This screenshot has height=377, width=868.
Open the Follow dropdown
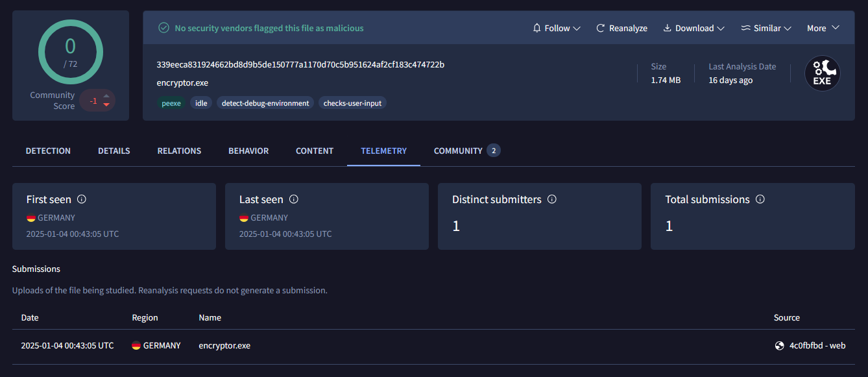(556, 28)
